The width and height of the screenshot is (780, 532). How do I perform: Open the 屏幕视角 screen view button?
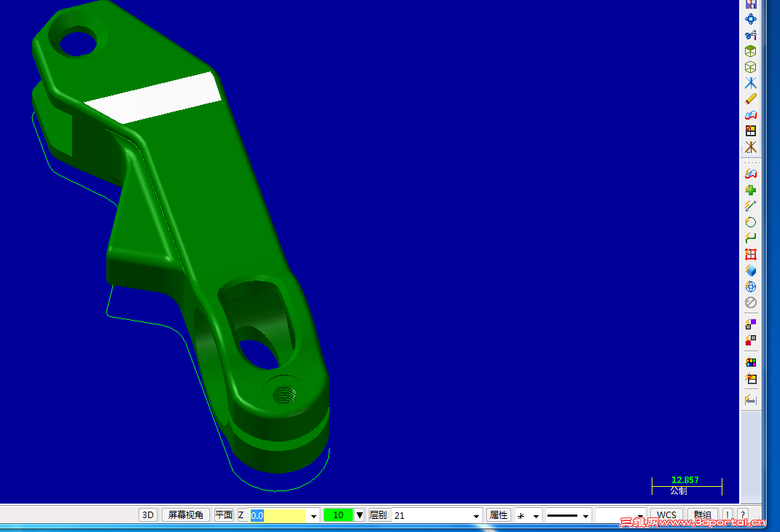186,515
